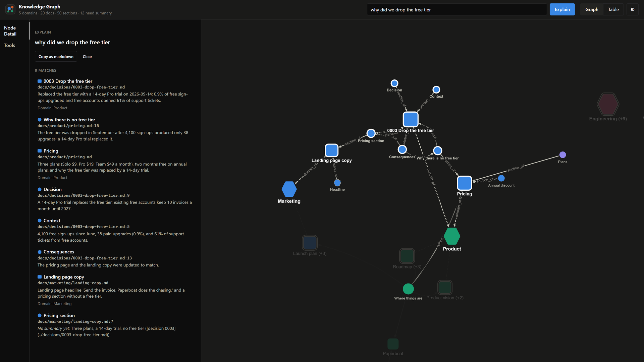644x362 pixels.
Task: Expand the Roadmap (+3) collapsed node
Action: pyautogui.click(x=407, y=256)
